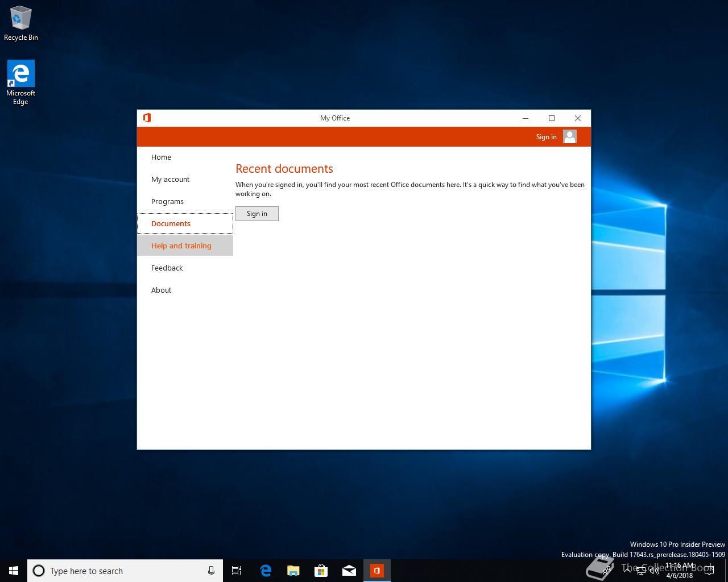728x582 pixels.
Task: Click My Office taskbar icon
Action: 377,571
